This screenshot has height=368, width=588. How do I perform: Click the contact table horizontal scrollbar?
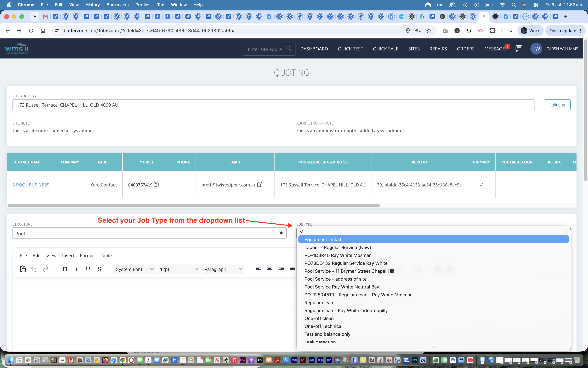coord(194,205)
